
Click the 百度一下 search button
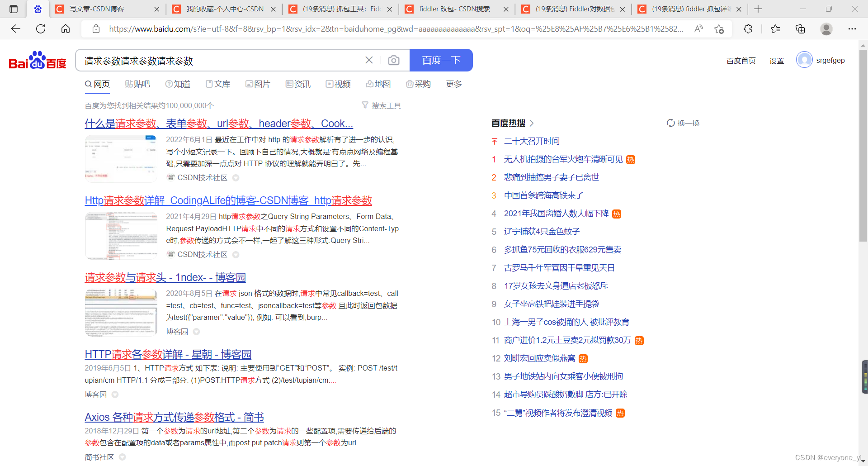coord(441,60)
